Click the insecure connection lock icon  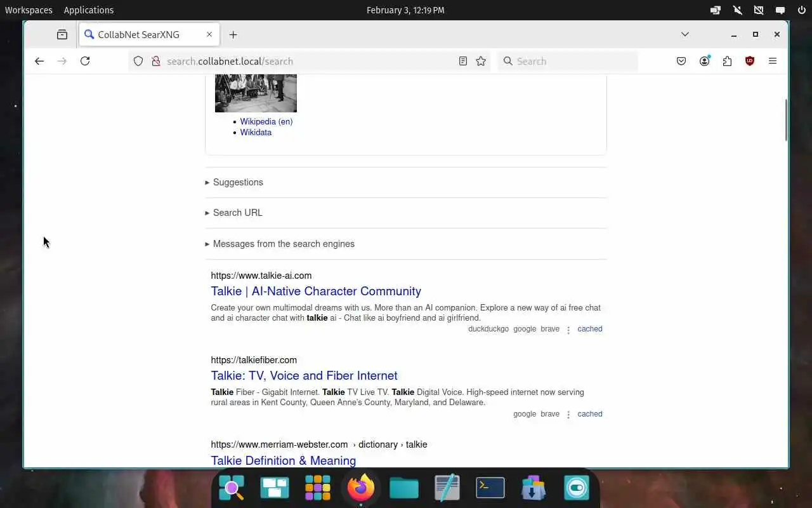coord(155,62)
